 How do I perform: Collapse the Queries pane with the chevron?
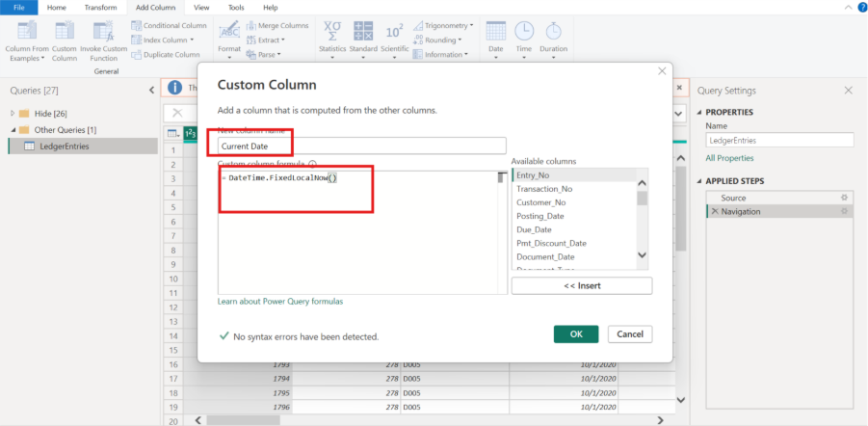point(151,91)
